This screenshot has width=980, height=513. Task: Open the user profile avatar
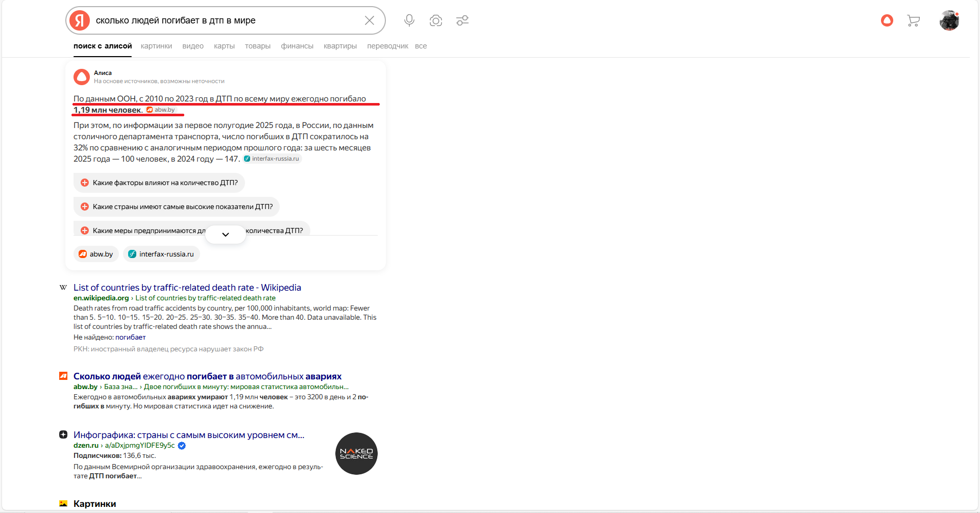949,20
